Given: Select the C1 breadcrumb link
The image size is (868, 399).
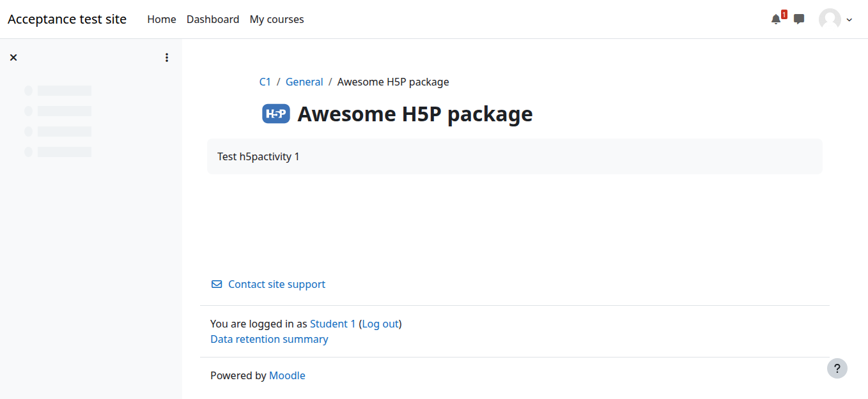Looking at the screenshot, I should (x=265, y=82).
